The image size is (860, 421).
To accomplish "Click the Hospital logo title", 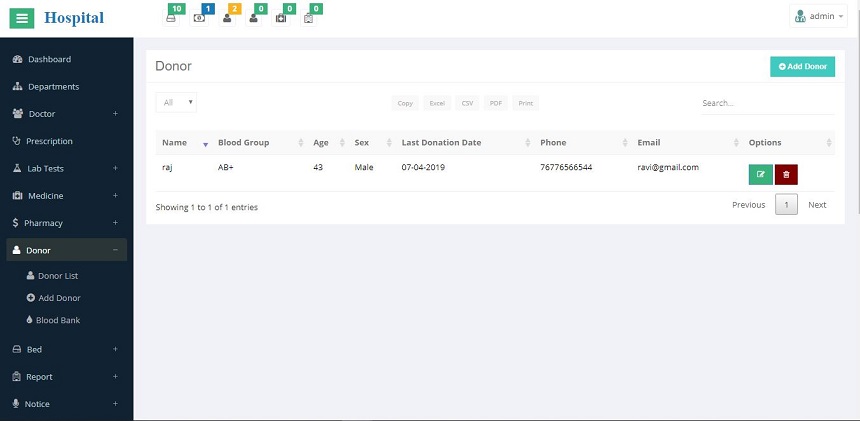I will tap(74, 18).
